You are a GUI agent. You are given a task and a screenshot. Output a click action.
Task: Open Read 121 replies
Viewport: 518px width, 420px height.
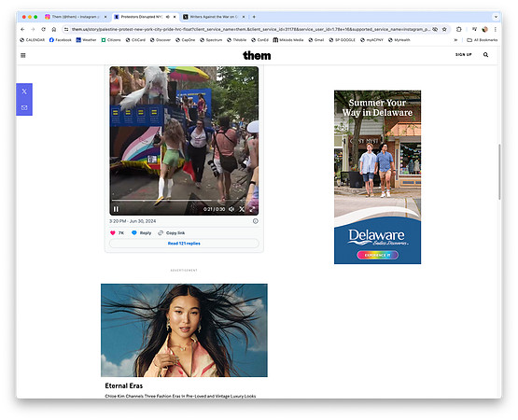[x=184, y=244]
